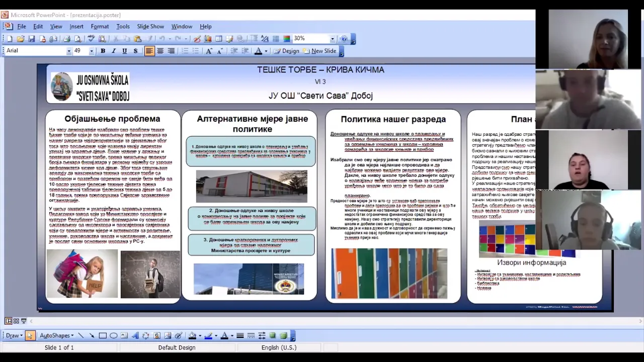Select the Oval shape tool
Screen dimensions: 644x362
[x=113, y=335]
